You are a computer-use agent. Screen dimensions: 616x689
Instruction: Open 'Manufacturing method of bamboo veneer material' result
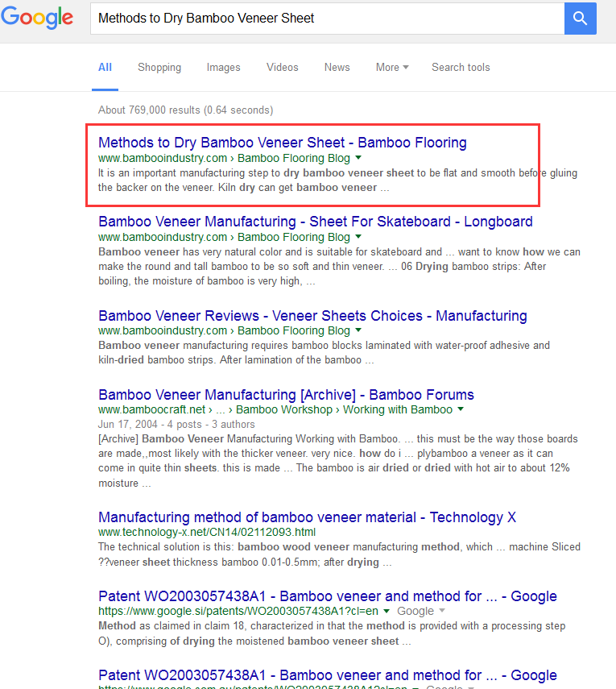tap(307, 517)
